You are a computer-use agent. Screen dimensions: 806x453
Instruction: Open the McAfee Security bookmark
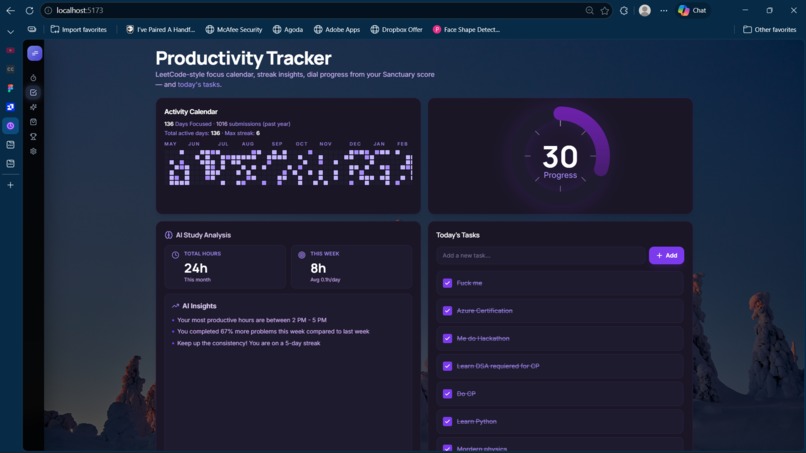[x=234, y=29]
